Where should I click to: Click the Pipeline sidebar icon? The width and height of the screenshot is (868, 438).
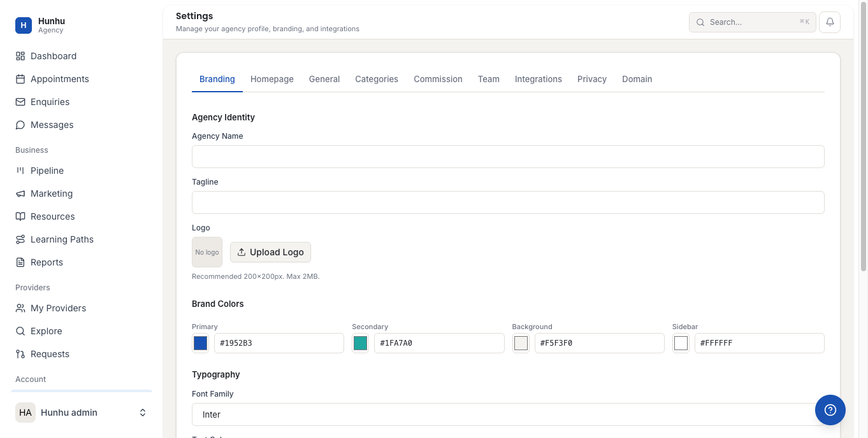pyautogui.click(x=20, y=171)
